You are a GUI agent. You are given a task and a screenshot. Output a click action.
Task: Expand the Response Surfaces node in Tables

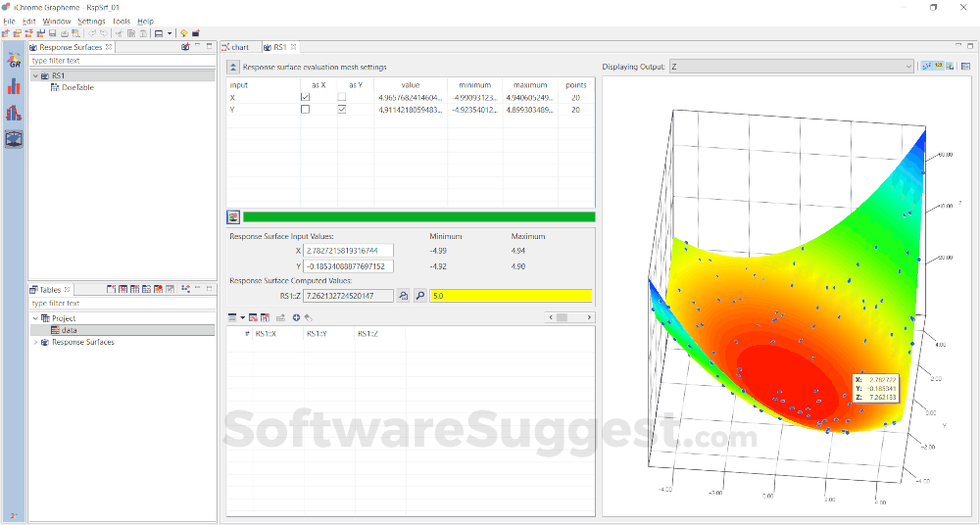point(35,343)
